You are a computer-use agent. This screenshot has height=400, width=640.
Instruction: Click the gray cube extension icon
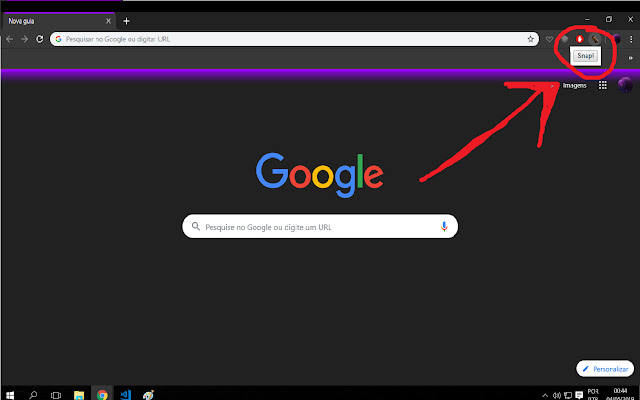tap(564, 39)
